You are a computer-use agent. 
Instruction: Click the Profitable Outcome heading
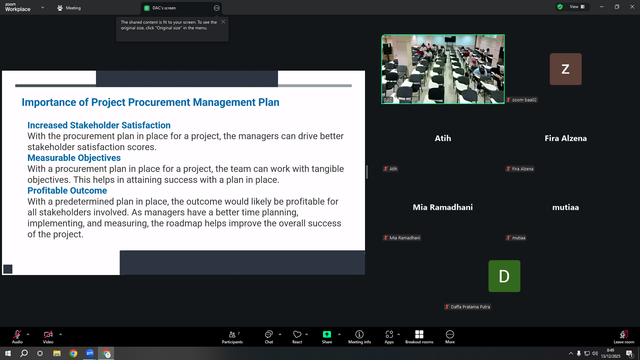(67, 191)
